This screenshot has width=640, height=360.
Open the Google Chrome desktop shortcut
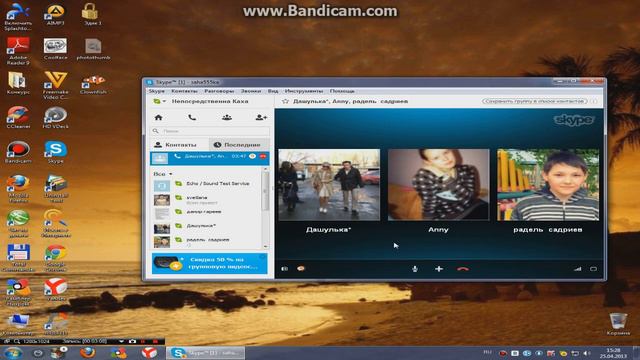point(56,258)
